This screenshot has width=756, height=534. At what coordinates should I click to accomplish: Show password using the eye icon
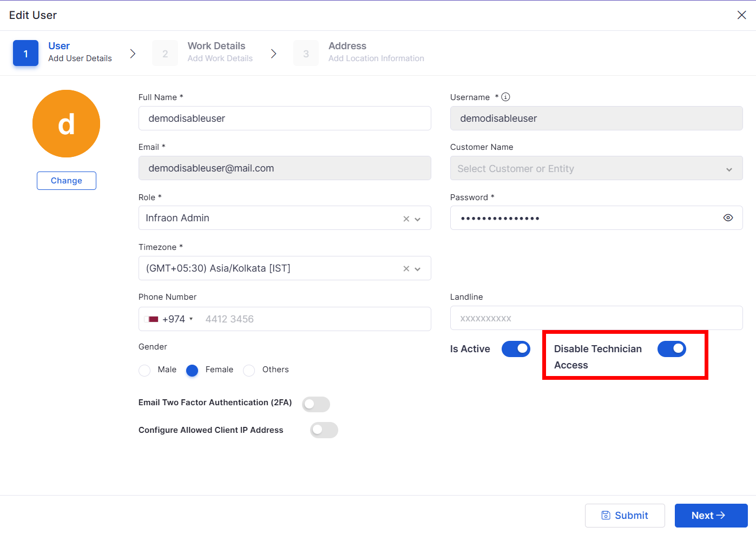[728, 217]
